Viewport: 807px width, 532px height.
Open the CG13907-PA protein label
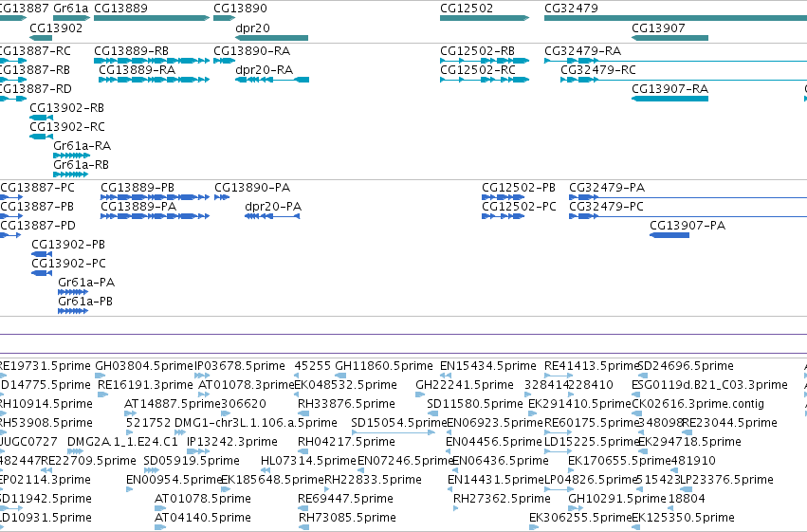coord(688,226)
